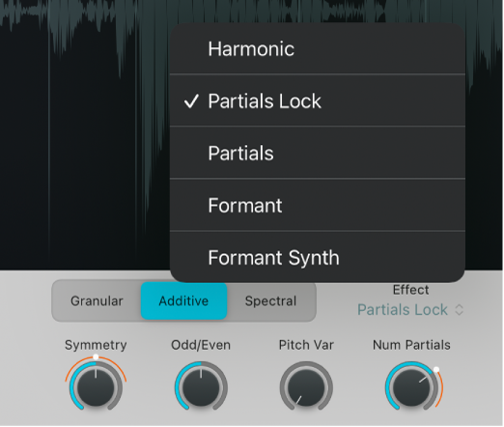This screenshot has width=504, height=427.
Task: Pick the Partials menu option
Action: 318,153
